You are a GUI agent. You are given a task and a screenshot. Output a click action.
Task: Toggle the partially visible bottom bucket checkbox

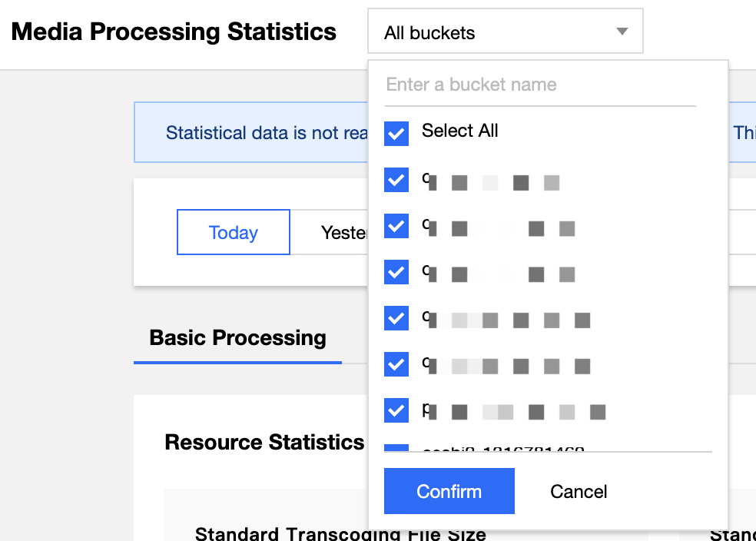[396, 449]
